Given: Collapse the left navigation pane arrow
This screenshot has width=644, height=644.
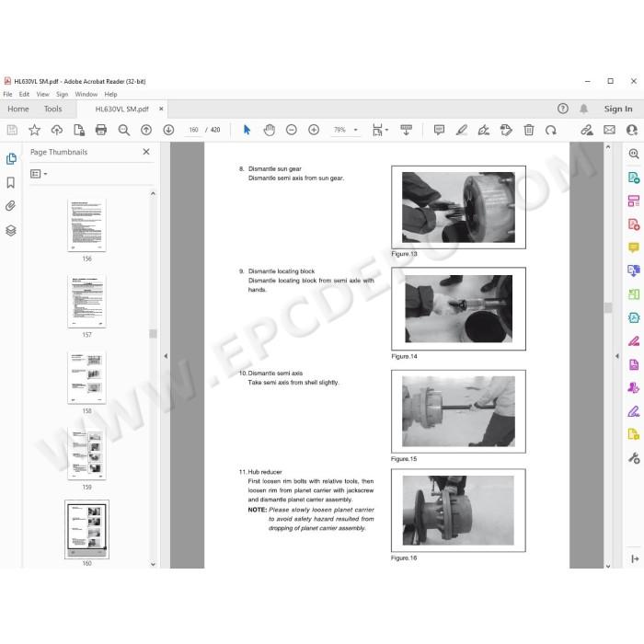Looking at the screenshot, I should coord(166,356).
